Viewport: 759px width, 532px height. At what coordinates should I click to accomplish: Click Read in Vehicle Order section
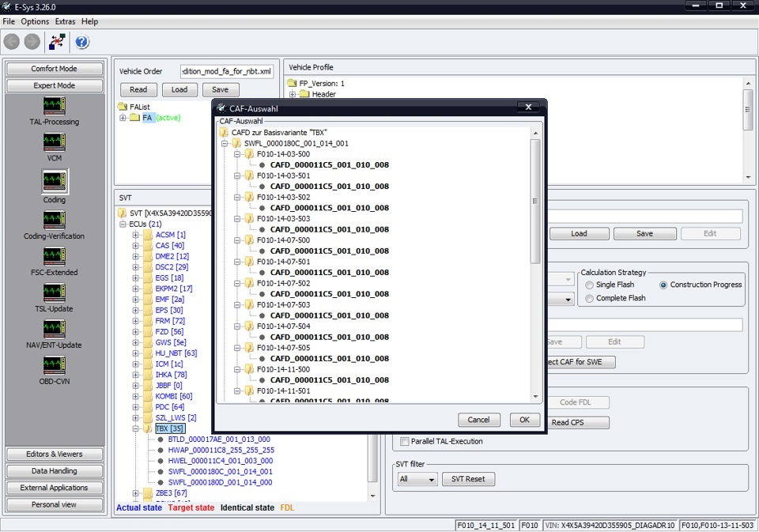138,89
